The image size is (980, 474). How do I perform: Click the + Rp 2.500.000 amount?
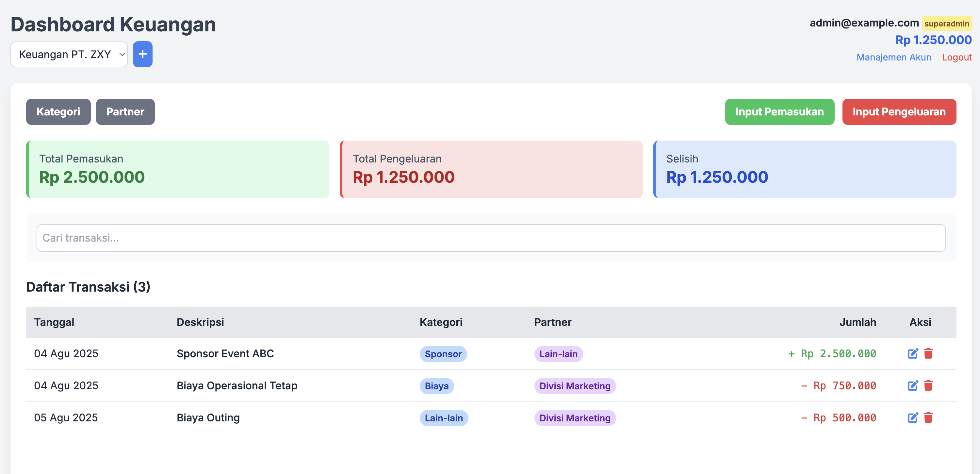click(832, 354)
